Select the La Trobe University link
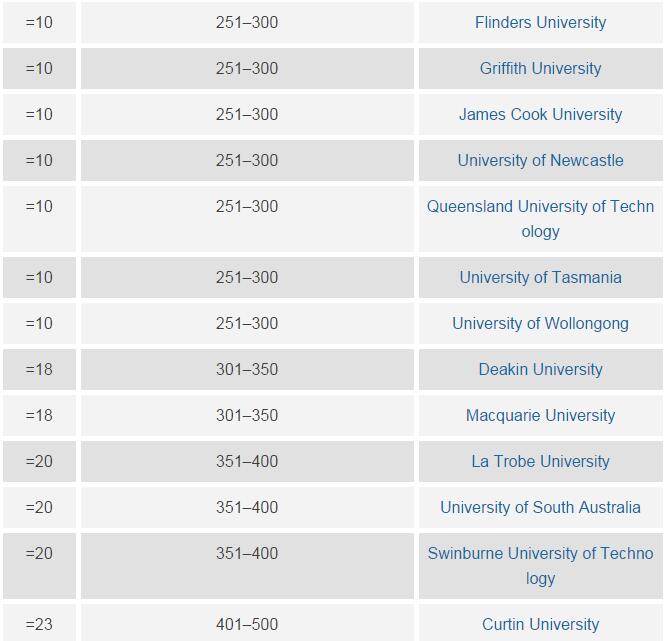Screen dimensions: 667x641 [x=540, y=461]
